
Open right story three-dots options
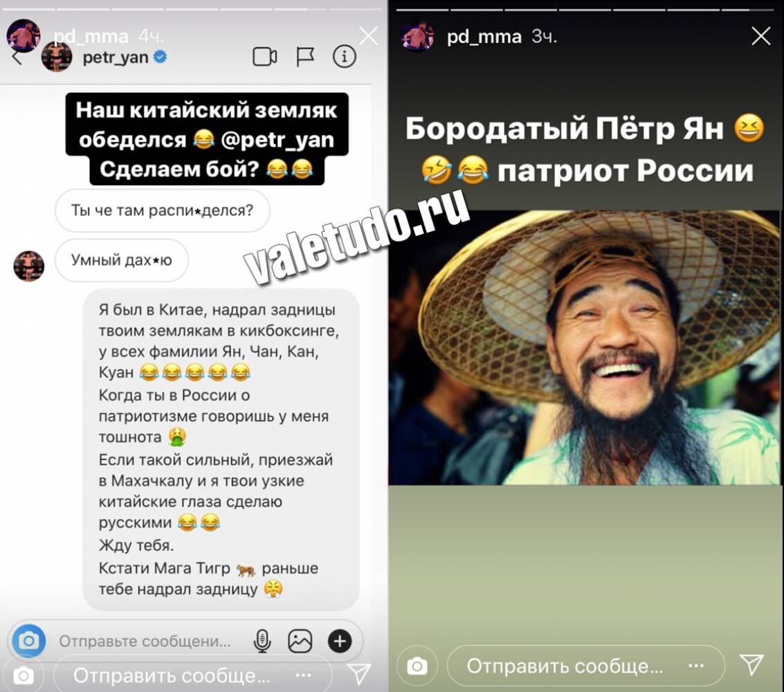(x=697, y=666)
